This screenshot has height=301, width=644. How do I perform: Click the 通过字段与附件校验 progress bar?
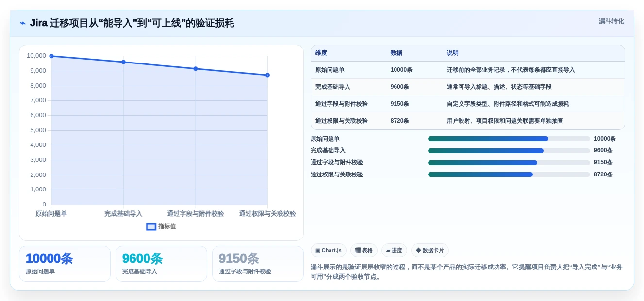pos(509,163)
